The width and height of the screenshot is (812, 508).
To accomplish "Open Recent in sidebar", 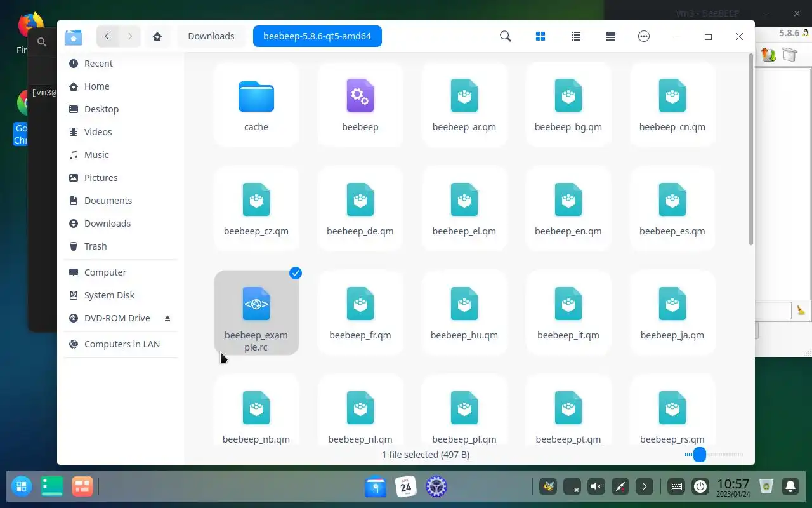I will coord(121,63).
